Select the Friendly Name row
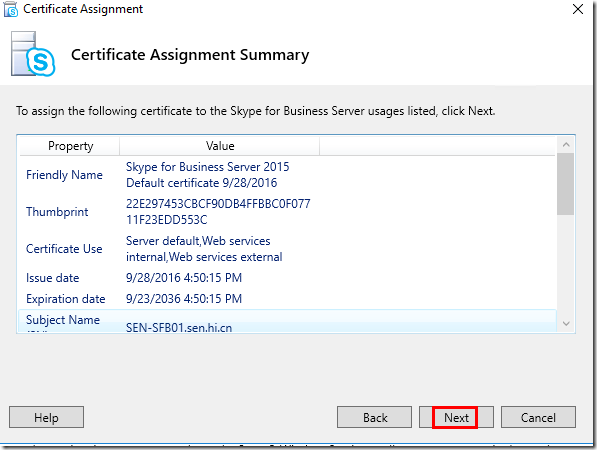 pos(287,175)
